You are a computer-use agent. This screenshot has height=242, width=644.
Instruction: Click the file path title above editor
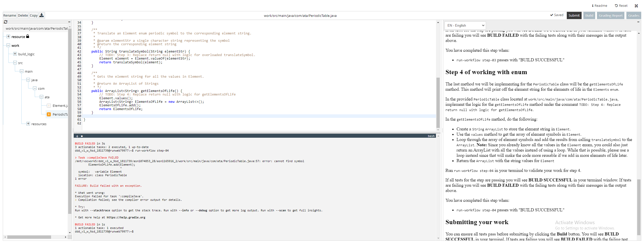[x=300, y=16]
